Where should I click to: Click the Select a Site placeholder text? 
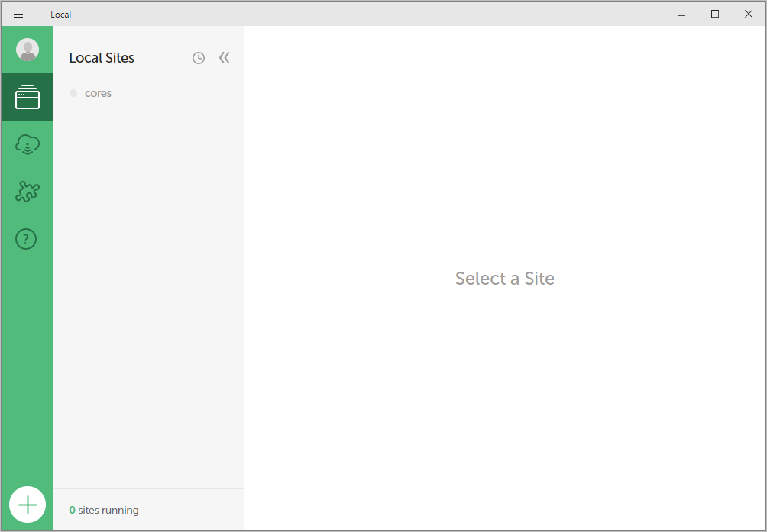pos(505,279)
